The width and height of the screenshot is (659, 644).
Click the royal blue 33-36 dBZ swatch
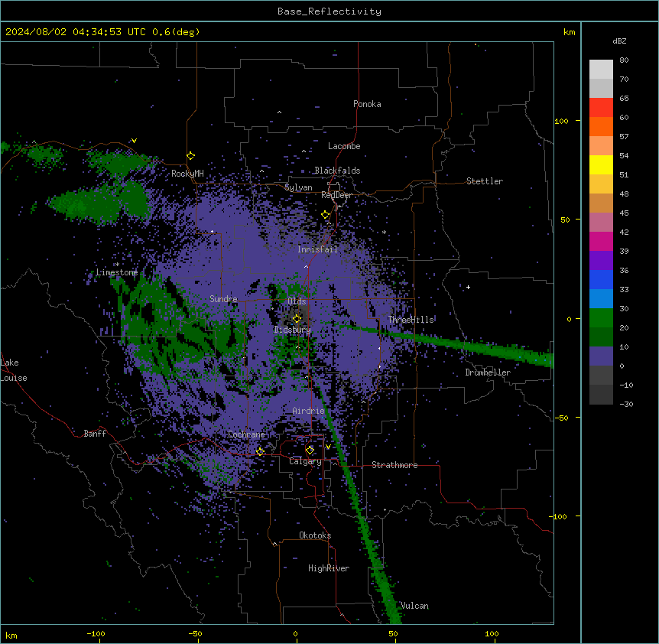click(x=601, y=279)
